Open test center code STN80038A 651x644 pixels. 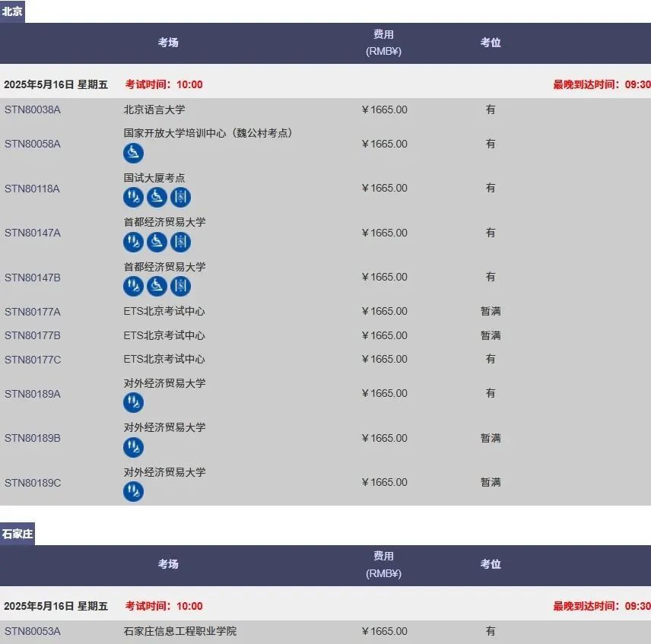click(x=33, y=109)
